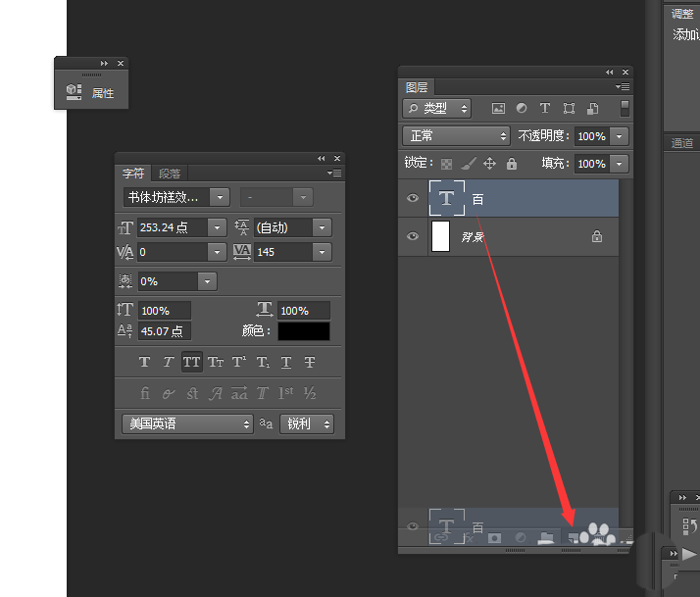Open the Properties (属性) collapsed panel icon
700x597 pixels.
75,92
